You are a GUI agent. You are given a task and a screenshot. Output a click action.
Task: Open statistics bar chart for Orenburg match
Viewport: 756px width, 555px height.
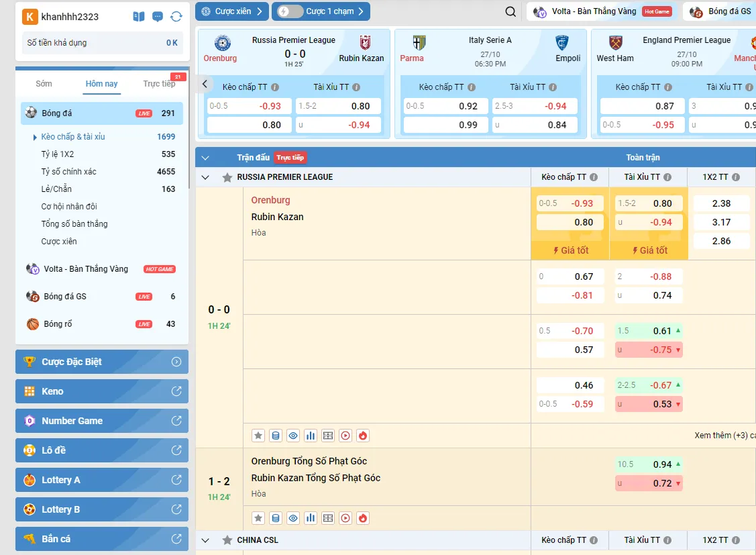point(311,436)
